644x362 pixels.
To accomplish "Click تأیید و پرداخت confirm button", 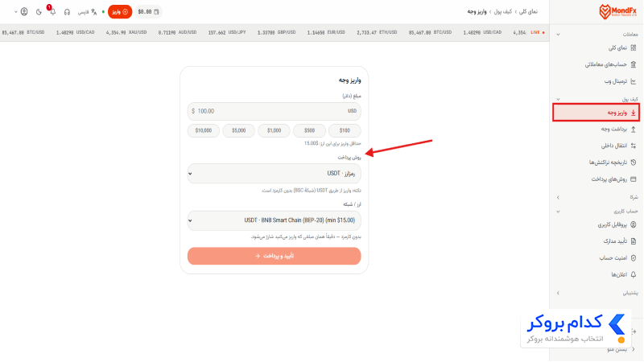I will pyautogui.click(x=274, y=256).
